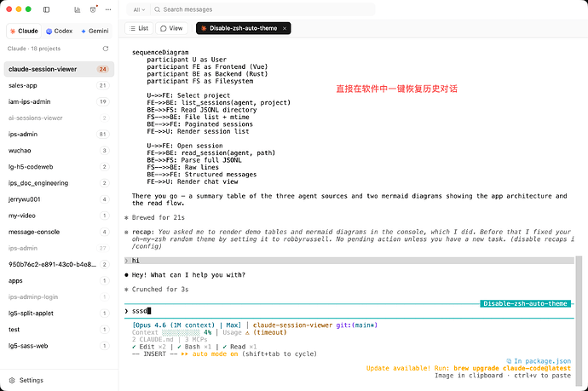The image size is (588, 391).
Task: Select the sales-app project
Action: (x=59, y=85)
